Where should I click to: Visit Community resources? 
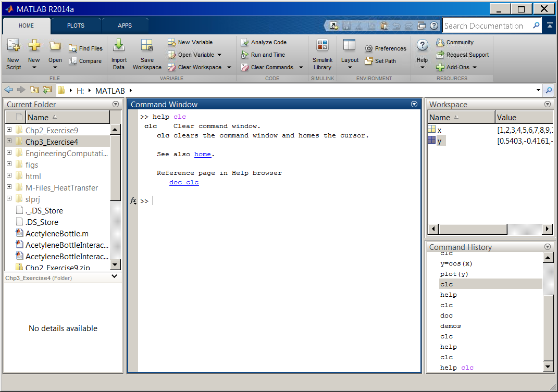(x=455, y=42)
